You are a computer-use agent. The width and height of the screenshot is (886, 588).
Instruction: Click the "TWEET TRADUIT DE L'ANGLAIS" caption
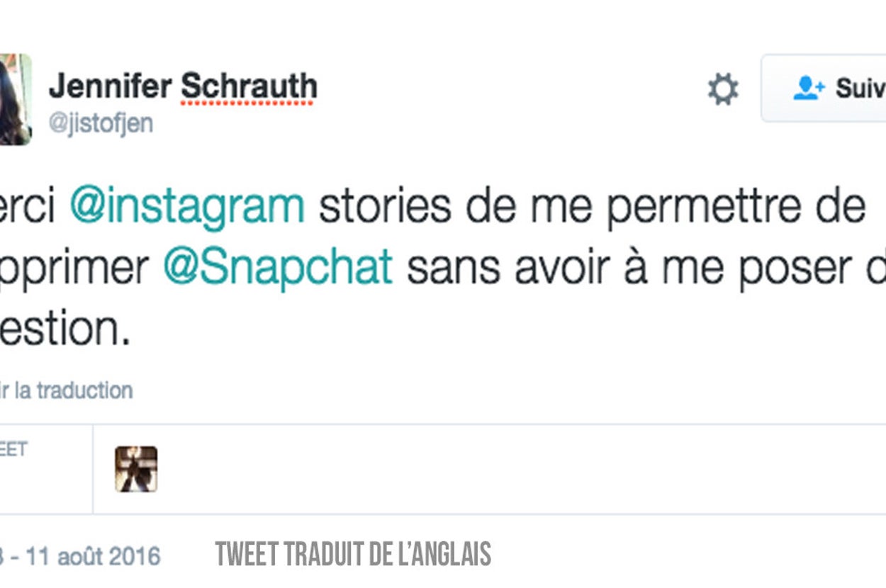point(353,555)
